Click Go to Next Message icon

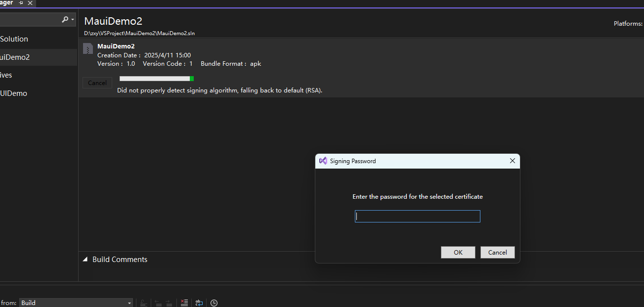click(169, 303)
